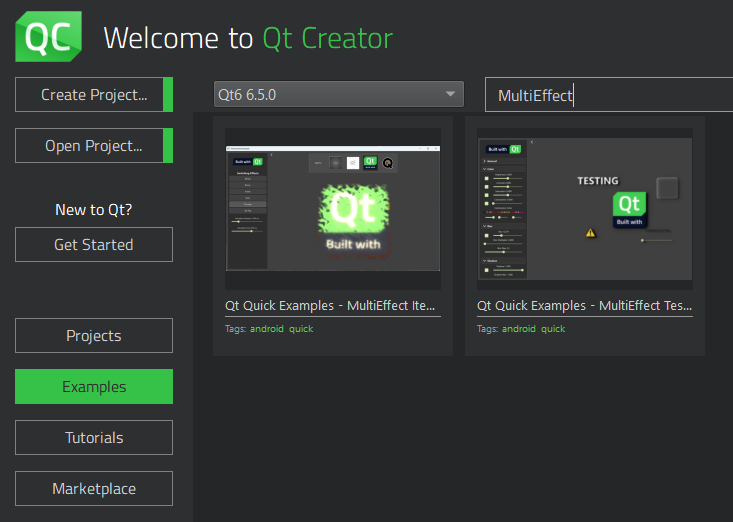Open the MultiEffect Item example title

coord(333,306)
